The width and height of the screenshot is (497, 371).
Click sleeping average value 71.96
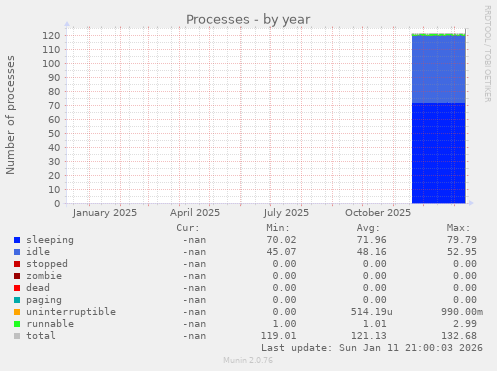click(x=372, y=240)
